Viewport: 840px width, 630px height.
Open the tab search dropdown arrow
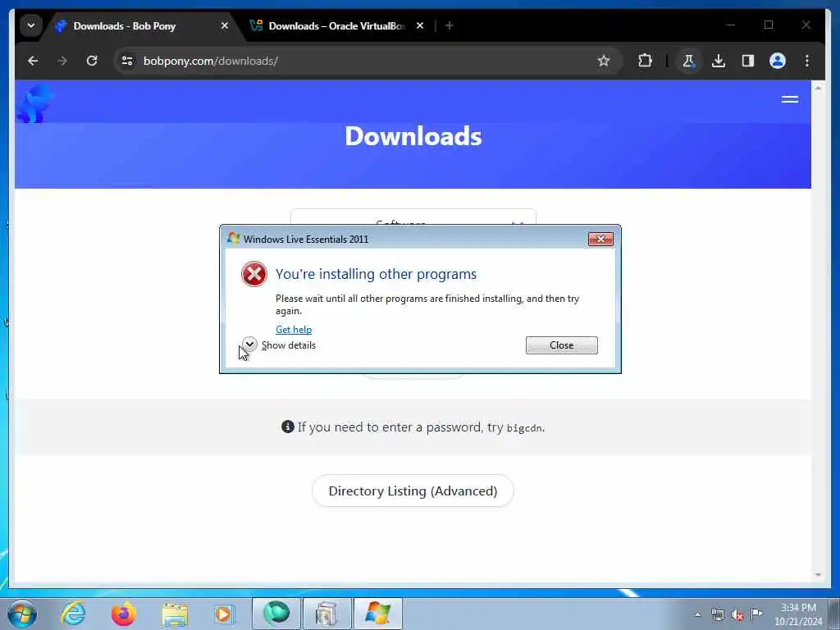click(31, 25)
